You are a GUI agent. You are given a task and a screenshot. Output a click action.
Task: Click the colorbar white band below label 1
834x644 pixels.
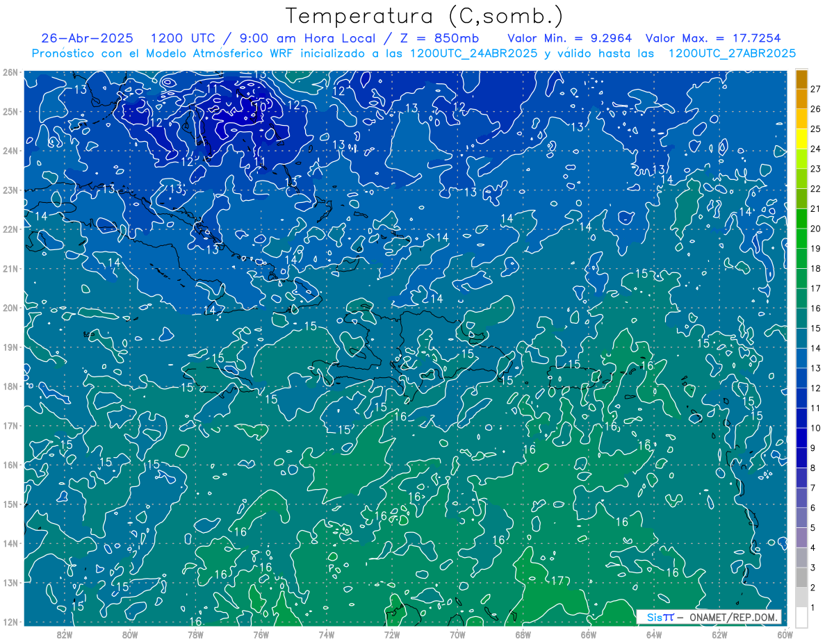801,617
